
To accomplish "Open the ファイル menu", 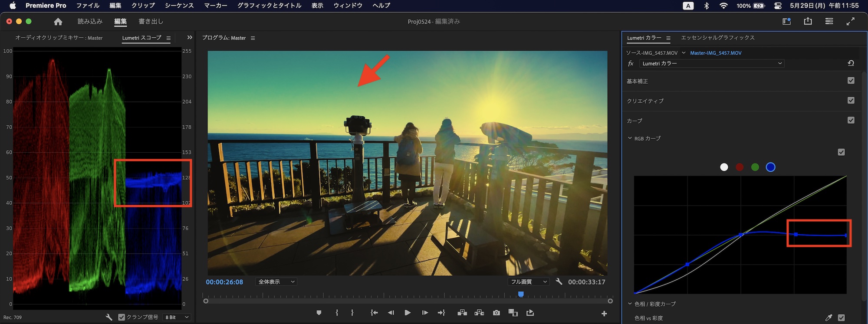I will pos(88,6).
